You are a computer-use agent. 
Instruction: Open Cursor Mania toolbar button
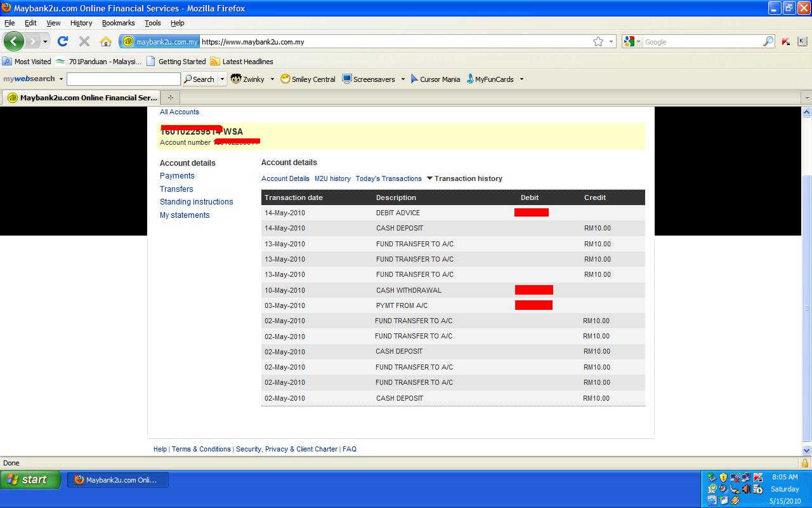(435, 79)
